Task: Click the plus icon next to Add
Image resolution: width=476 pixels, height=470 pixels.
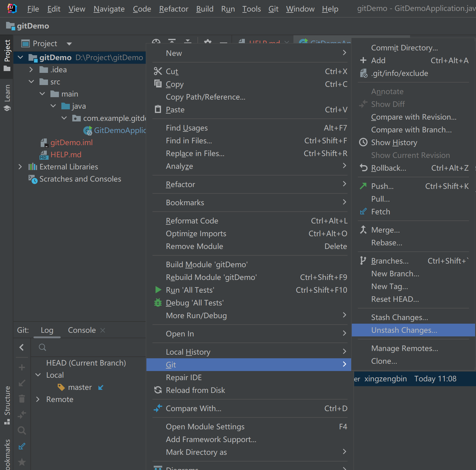Action: click(363, 60)
